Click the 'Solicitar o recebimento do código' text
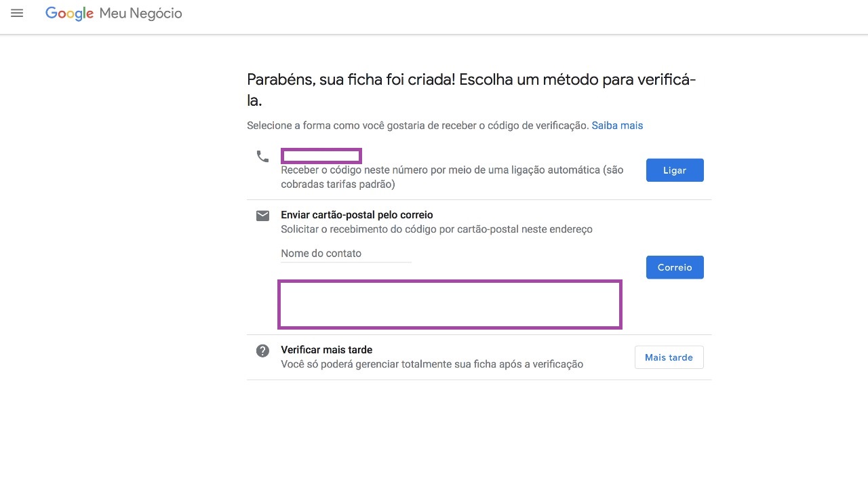Image resolution: width=868 pixels, height=489 pixels. coord(437,229)
